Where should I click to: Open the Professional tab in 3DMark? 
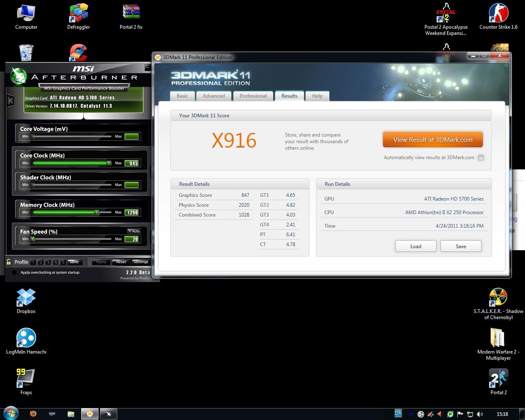[x=253, y=96]
